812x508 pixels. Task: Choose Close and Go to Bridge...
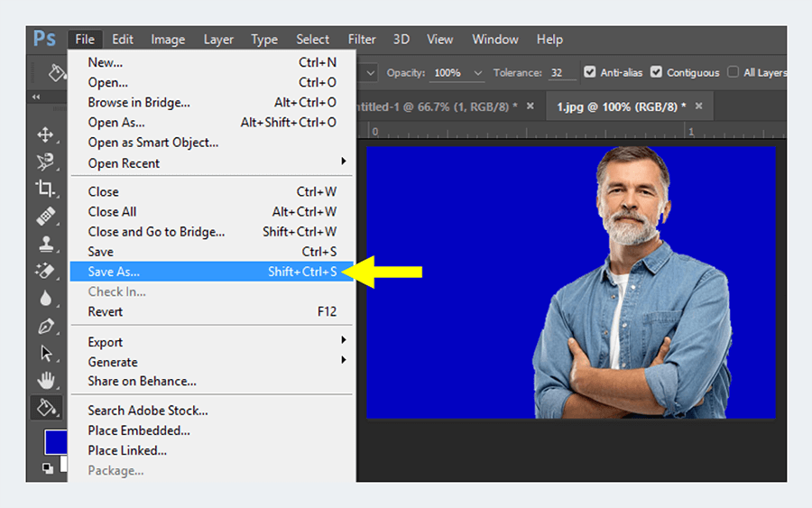(x=212, y=232)
